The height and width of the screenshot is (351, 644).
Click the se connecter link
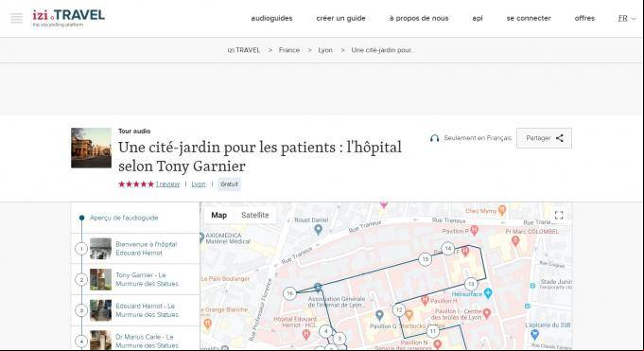(529, 19)
